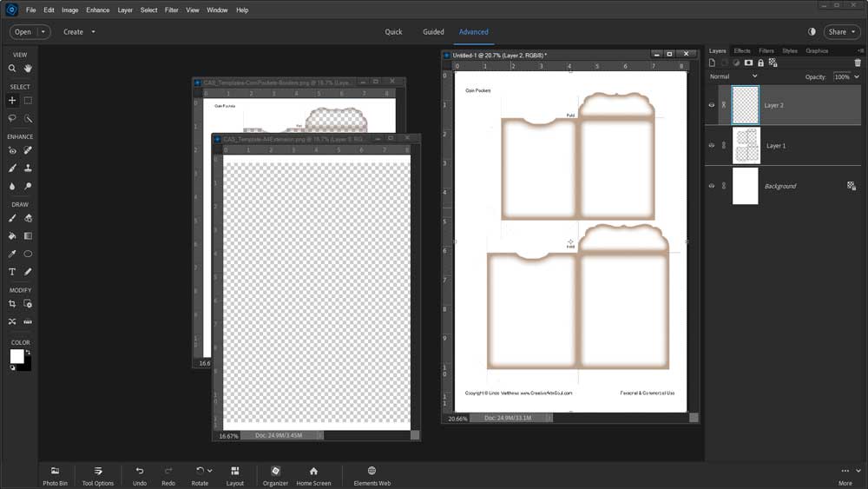Click the Undo button
This screenshot has height=489, width=868.
[x=140, y=476]
